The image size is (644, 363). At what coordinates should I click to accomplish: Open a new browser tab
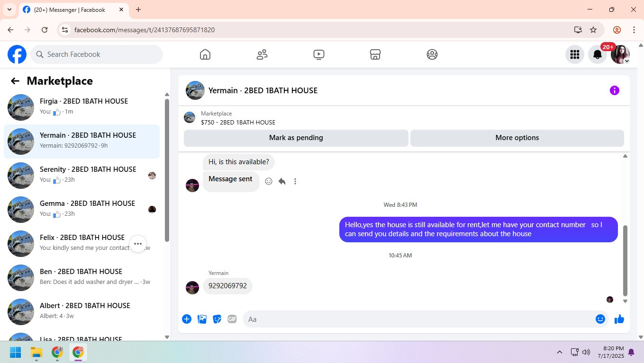coord(138,9)
